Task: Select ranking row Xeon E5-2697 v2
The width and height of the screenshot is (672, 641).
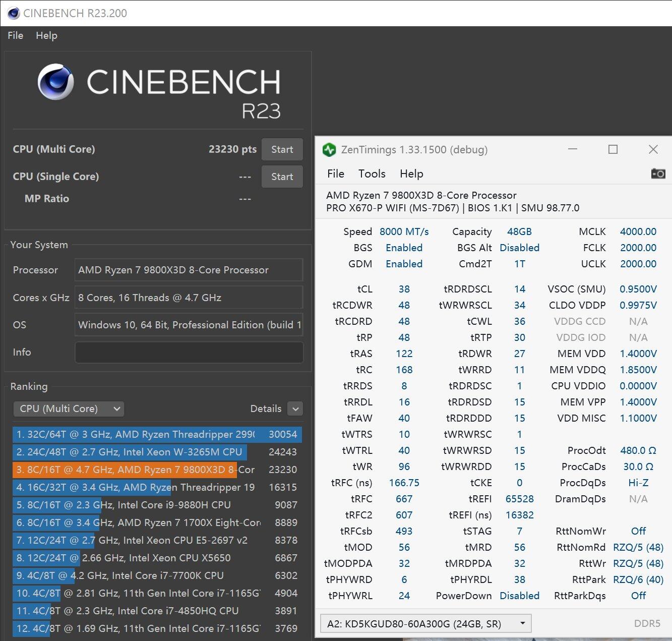Action: click(157, 540)
